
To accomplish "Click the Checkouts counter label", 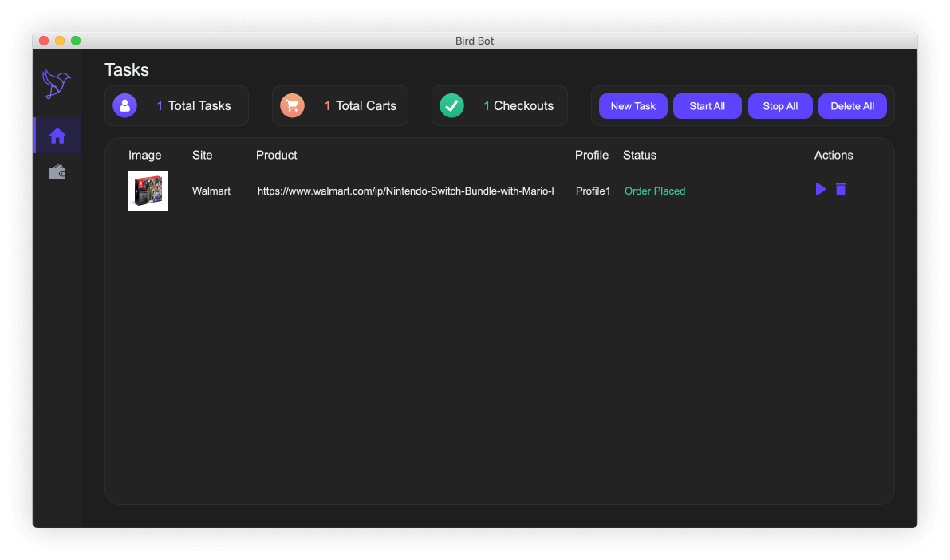I will tap(518, 105).
